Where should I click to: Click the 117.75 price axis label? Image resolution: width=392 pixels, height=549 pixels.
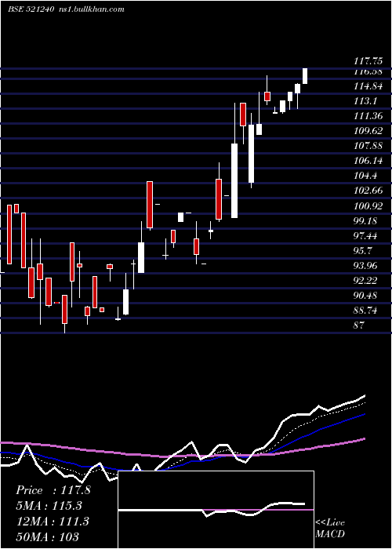(x=368, y=61)
